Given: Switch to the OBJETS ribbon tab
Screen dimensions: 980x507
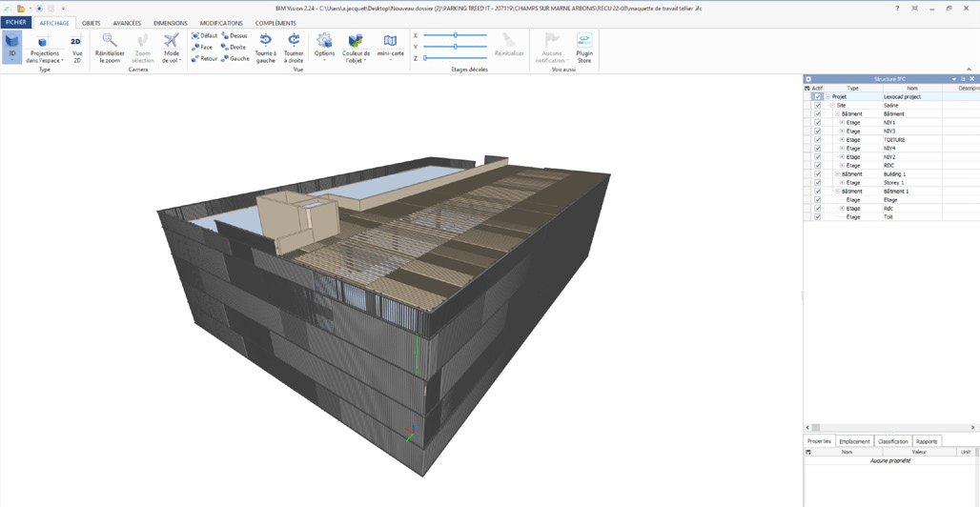Looking at the screenshot, I should click(x=92, y=23).
